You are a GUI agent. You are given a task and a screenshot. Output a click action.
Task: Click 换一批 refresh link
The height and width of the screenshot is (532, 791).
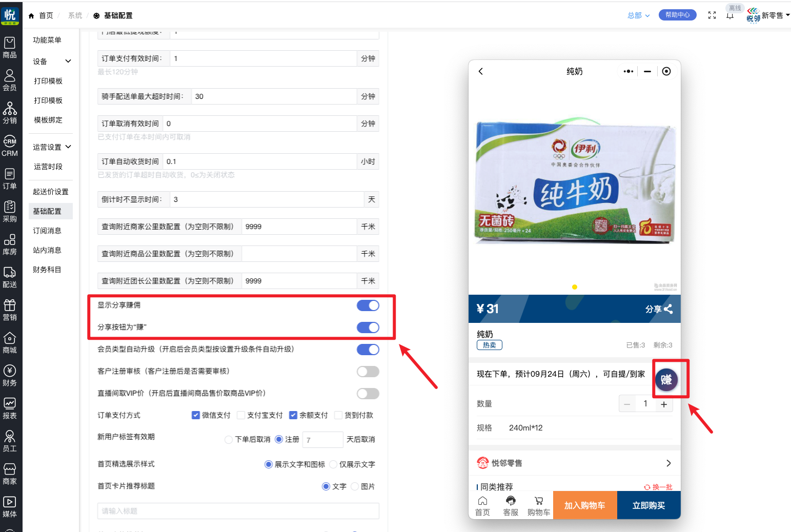pyautogui.click(x=658, y=487)
